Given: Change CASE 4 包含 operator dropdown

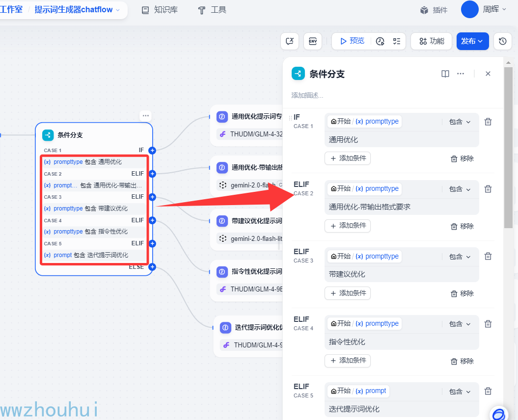Looking at the screenshot, I should click(460, 324).
